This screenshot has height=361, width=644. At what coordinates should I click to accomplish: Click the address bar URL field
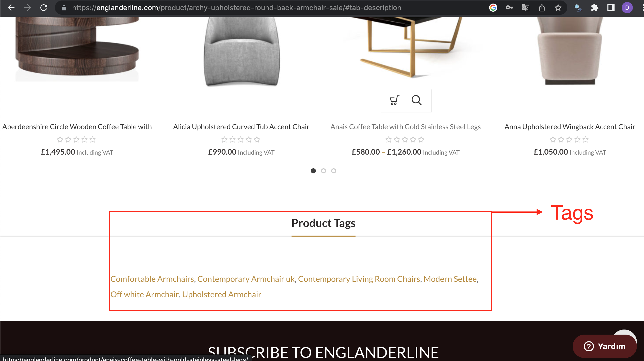(237, 8)
